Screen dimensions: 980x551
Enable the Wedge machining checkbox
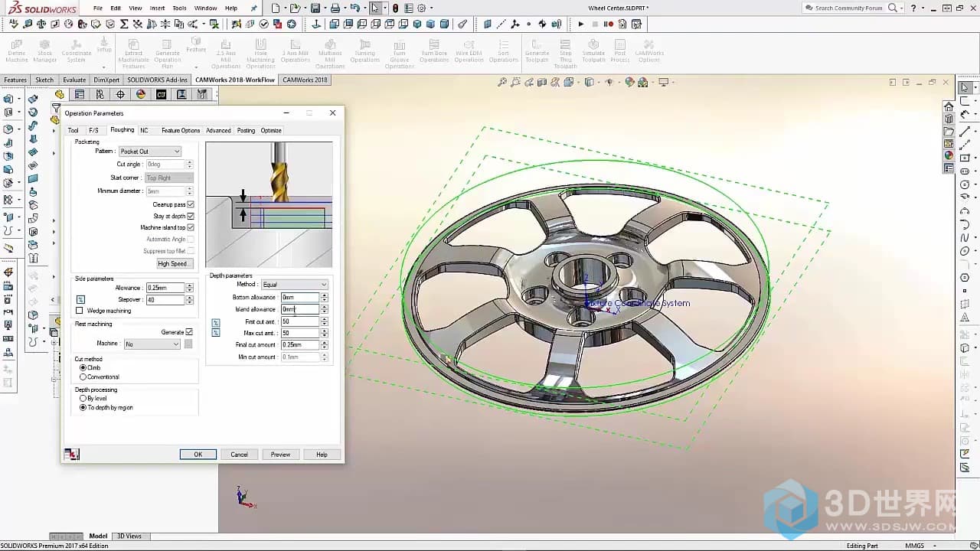pyautogui.click(x=80, y=311)
